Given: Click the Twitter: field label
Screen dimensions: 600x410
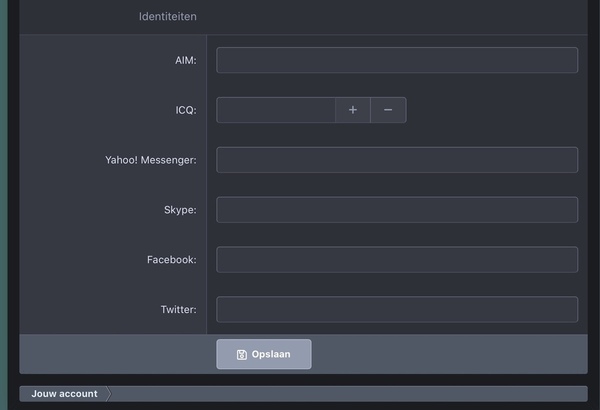Looking at the screenshot, I should click(x=178, y=310).
